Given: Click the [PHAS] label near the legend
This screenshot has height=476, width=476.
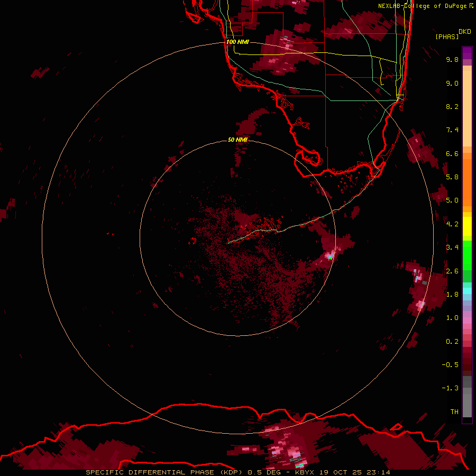Looking at the screenshot, I should tap(447, 36).
